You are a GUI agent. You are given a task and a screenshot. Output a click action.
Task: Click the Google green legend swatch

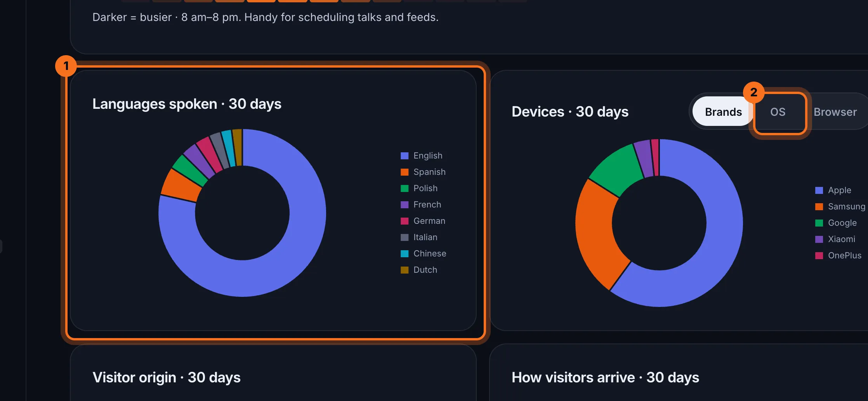point(819,223)
